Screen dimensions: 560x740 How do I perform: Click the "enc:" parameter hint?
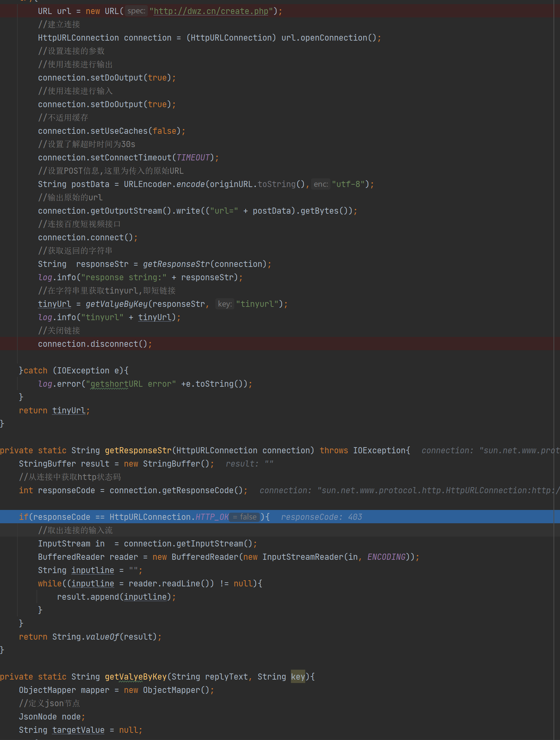[321, 184]
